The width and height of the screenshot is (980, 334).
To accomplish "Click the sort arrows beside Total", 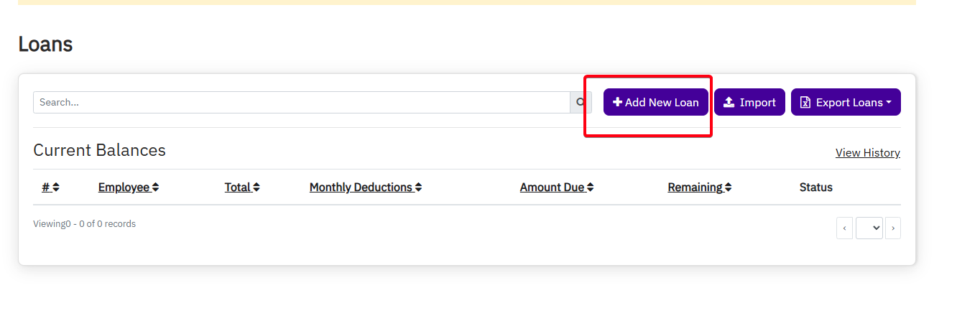I will [x=256, y=187].
